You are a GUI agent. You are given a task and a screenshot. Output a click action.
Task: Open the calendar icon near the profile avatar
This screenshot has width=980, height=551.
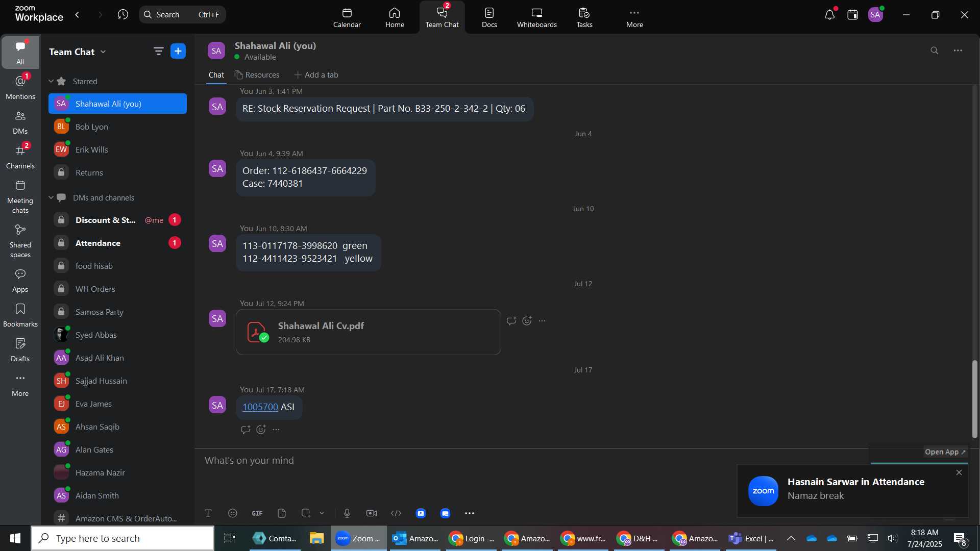852,15
